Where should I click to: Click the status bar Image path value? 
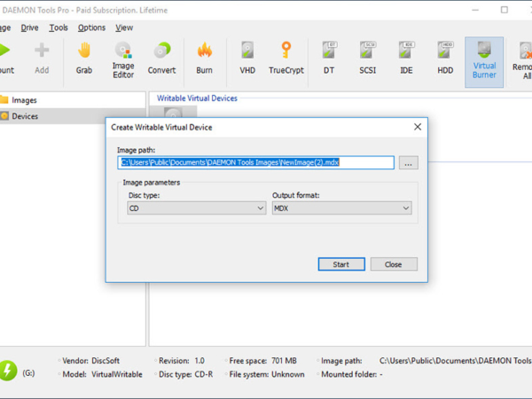coord(456,361)
